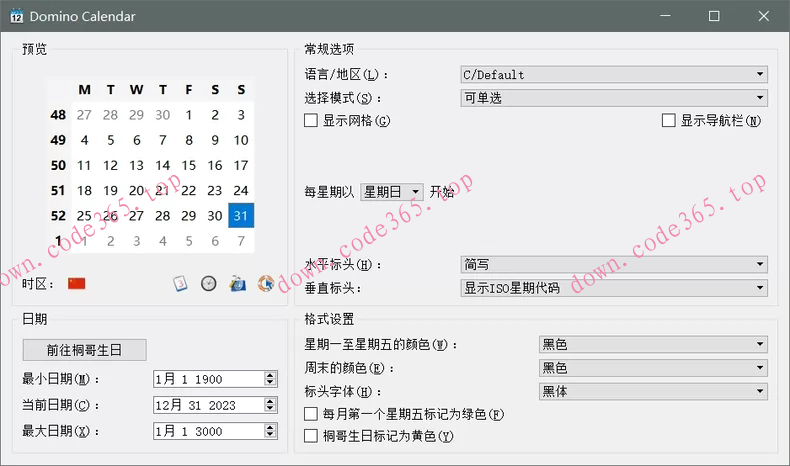Click the M weekday header
This screenshot has height=466, width=790.
coord(84,90)
